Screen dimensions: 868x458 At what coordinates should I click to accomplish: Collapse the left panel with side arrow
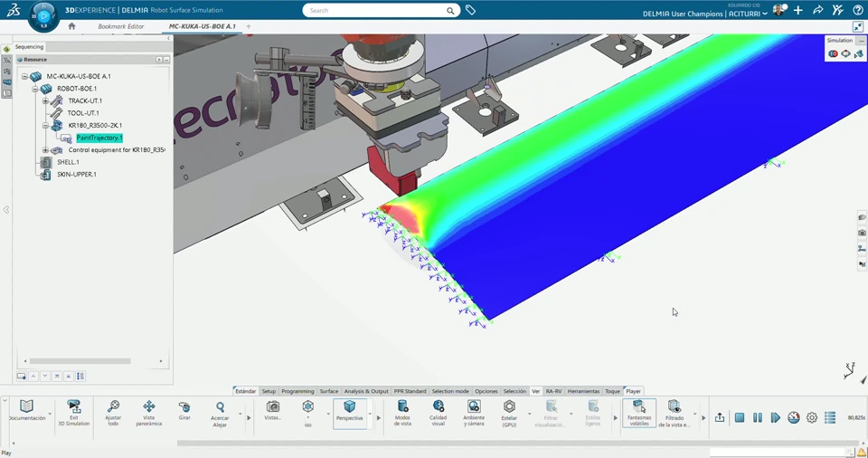[x=6, y=210]
